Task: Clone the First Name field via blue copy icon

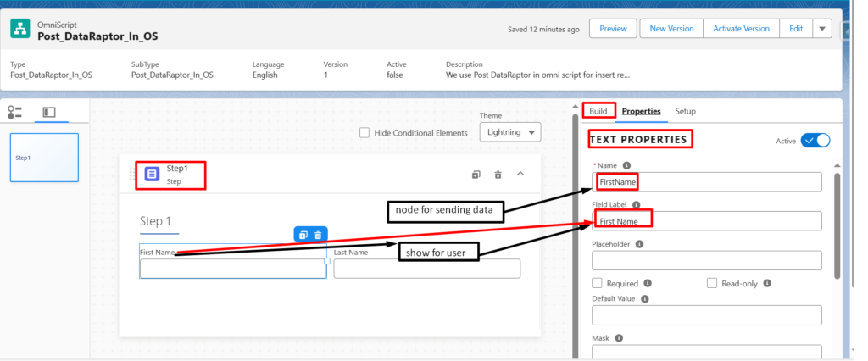Action: coord(303,235)
